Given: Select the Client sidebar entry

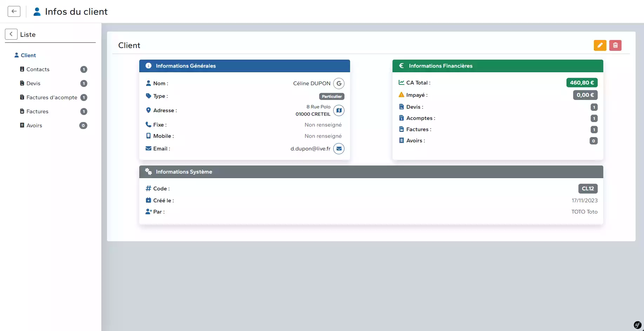Looking at the screenshot, I should (28, 55).
